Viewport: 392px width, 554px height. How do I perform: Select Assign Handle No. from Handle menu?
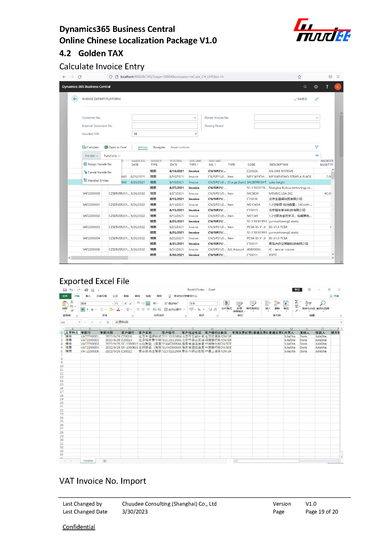pos(100,164)
